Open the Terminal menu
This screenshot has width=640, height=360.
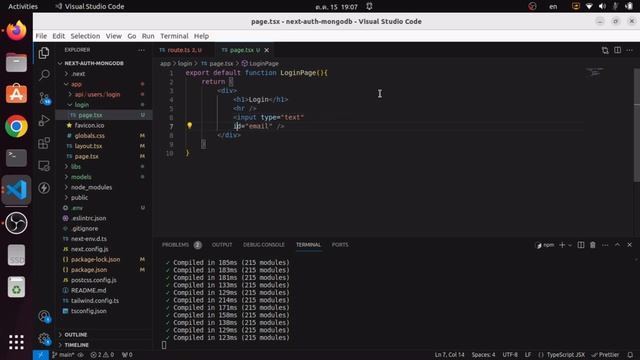click(174, 36)
